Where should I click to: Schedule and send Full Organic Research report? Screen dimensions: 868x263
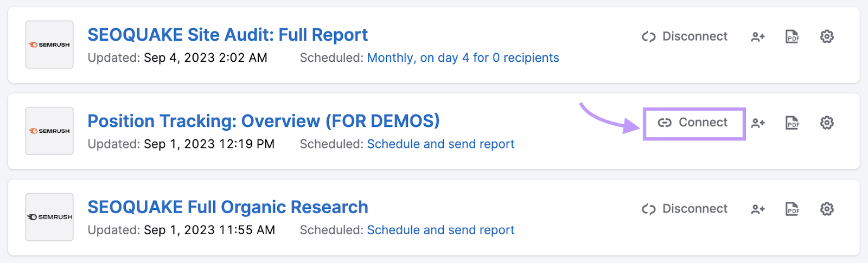(441, 230)
